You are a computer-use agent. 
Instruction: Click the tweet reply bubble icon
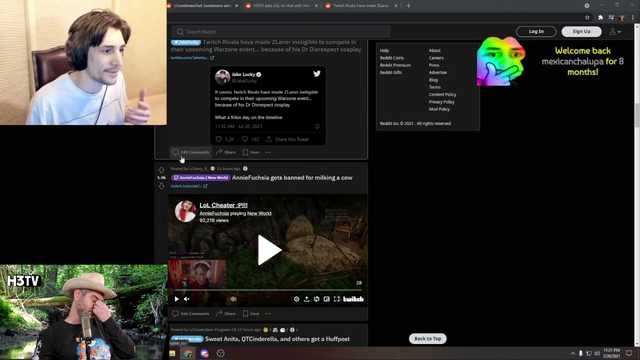coord(245,139)
